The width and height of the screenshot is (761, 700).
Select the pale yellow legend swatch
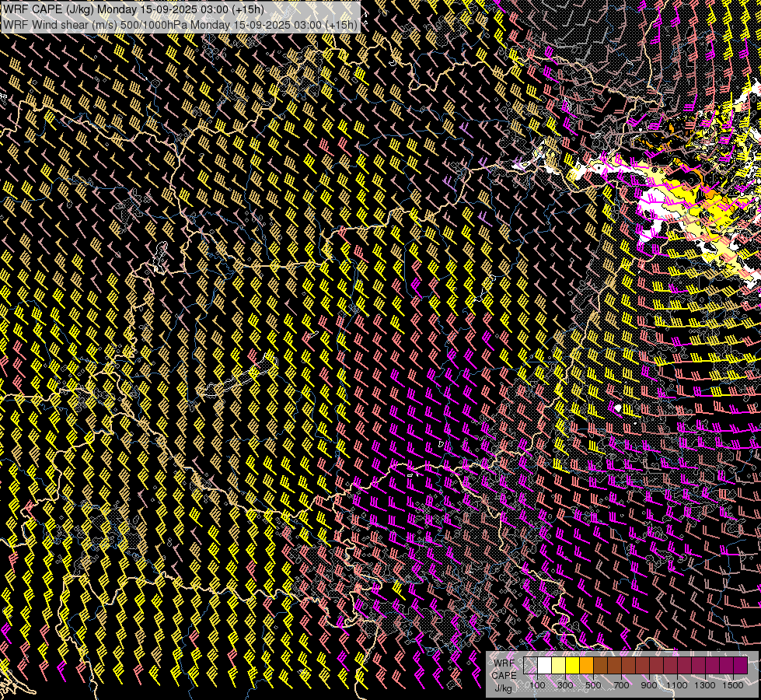click(x=559, y=665)
